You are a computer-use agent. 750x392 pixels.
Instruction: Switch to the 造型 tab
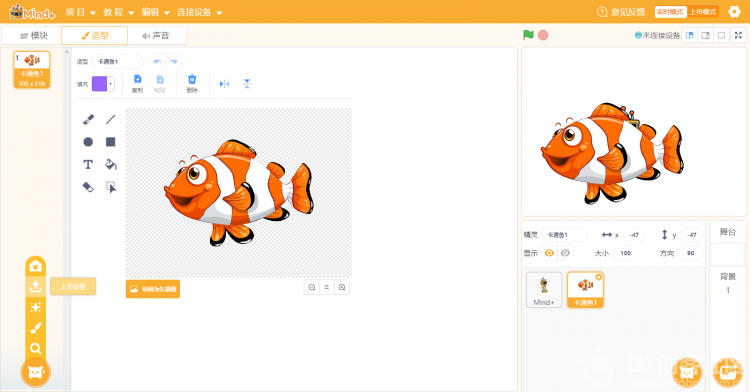click(95, 35)
